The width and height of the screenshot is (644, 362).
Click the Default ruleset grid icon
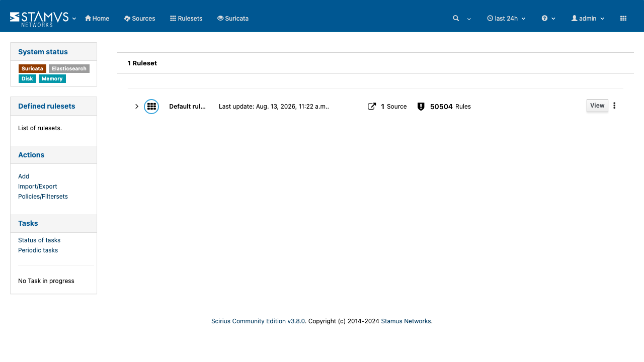coord(151,107)
